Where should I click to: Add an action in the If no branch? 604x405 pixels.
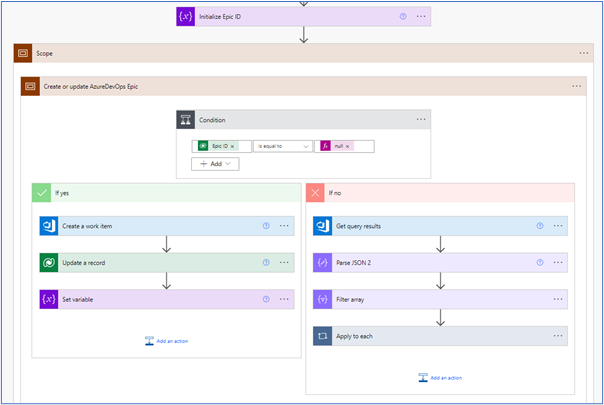[x=440, y=378]
